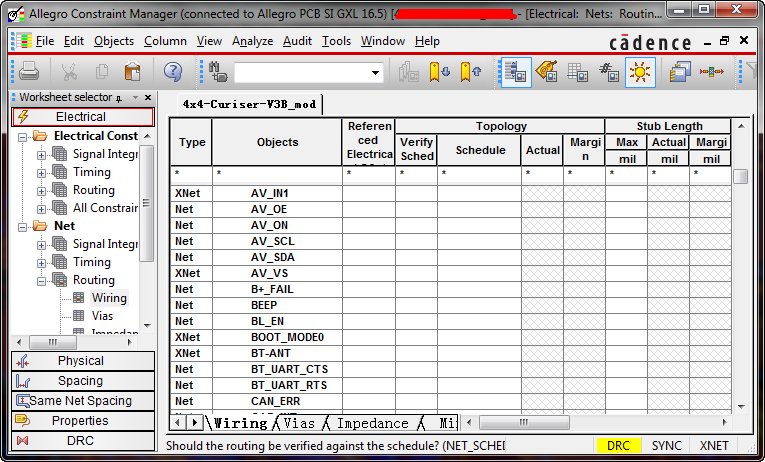Toggle the sun-shaped analysis icon
Screen dimensions: 765x462
pos(640,72)
